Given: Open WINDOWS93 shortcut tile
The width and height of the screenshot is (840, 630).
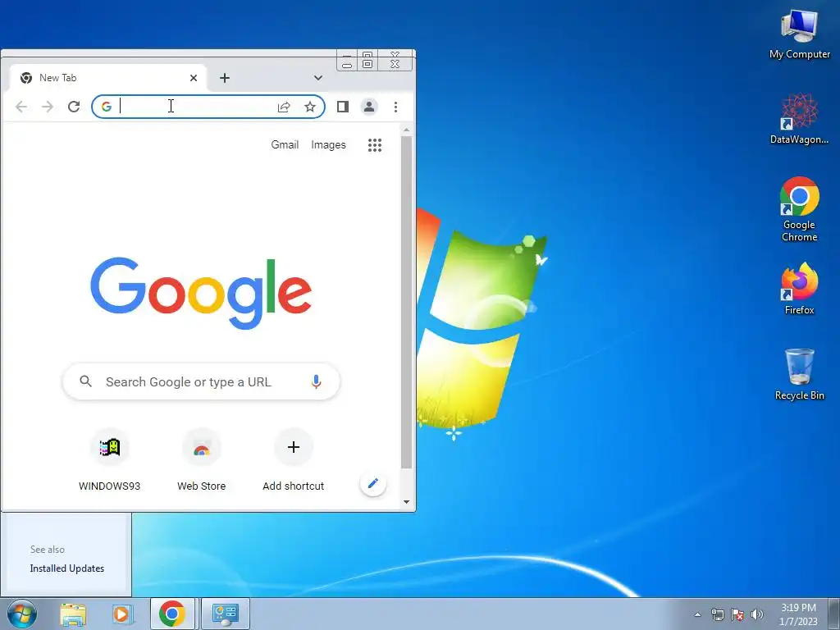Looking at the screenshot, I should click(110, 460).
